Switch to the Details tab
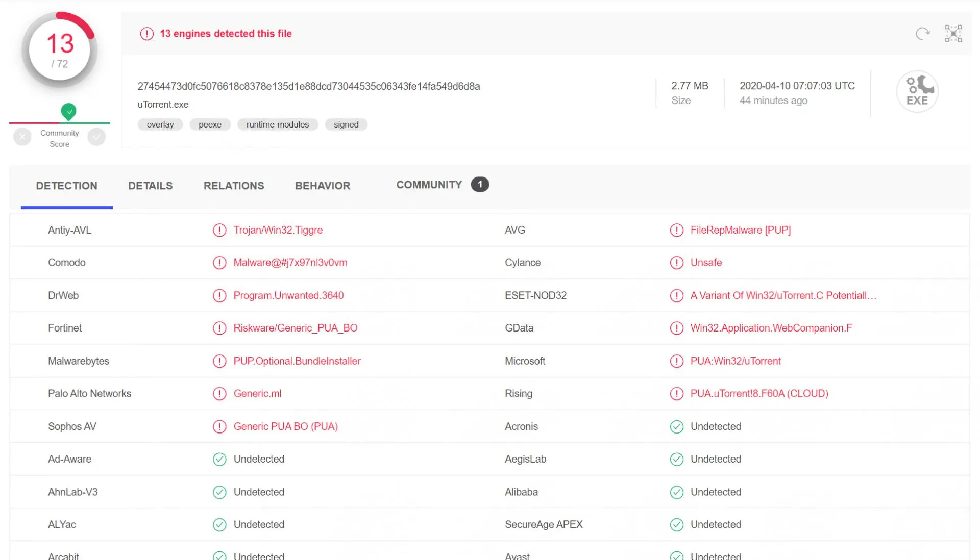The height and width of the screenshot is (560, 980). click(x=150, y=186)
